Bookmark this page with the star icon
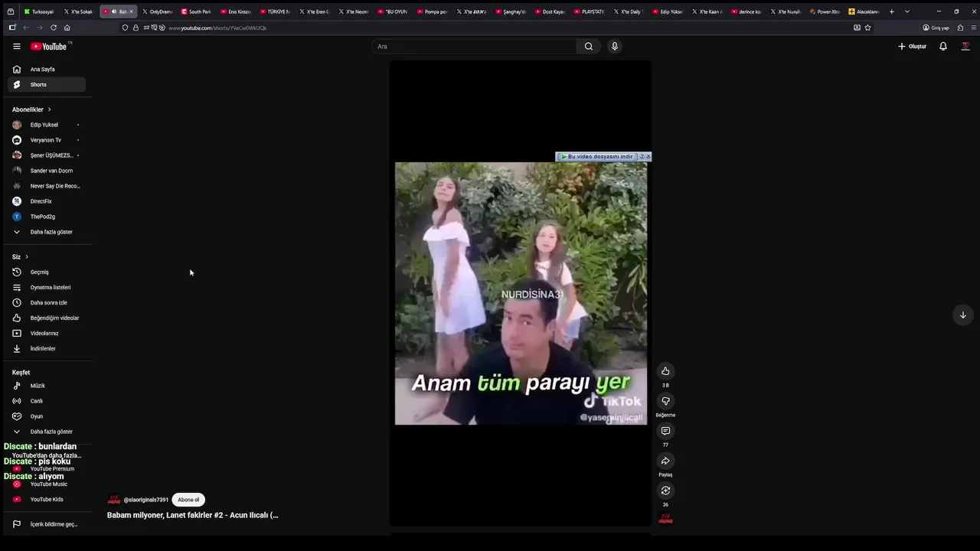Screen dimensions: 980x551 click(867, 28)
